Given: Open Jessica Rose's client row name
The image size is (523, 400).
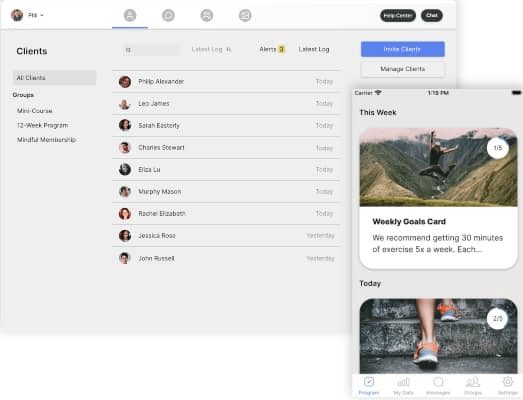Looking at the screenshot, I should point(157,236).
